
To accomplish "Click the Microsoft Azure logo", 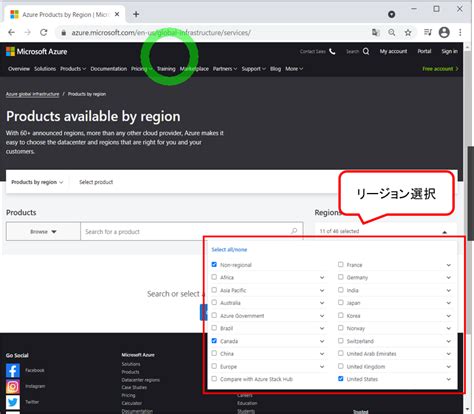I will (37, 52).
